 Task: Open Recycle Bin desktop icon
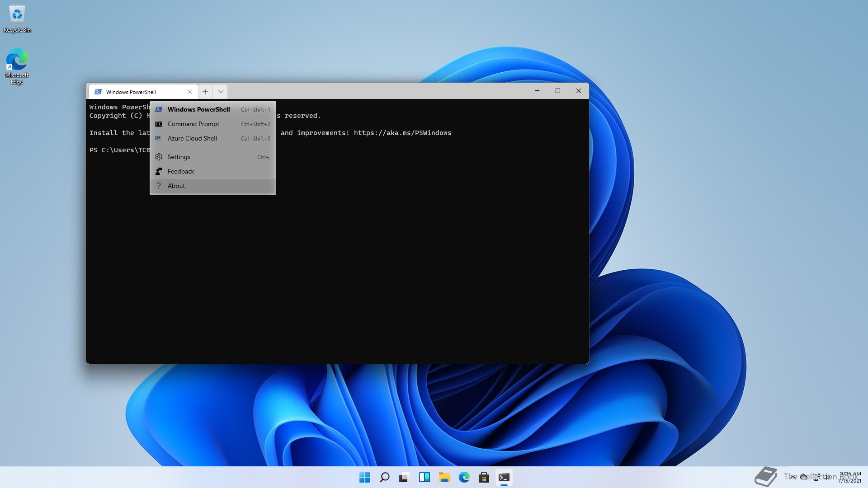pyautogui.click(x=17, y=19)
